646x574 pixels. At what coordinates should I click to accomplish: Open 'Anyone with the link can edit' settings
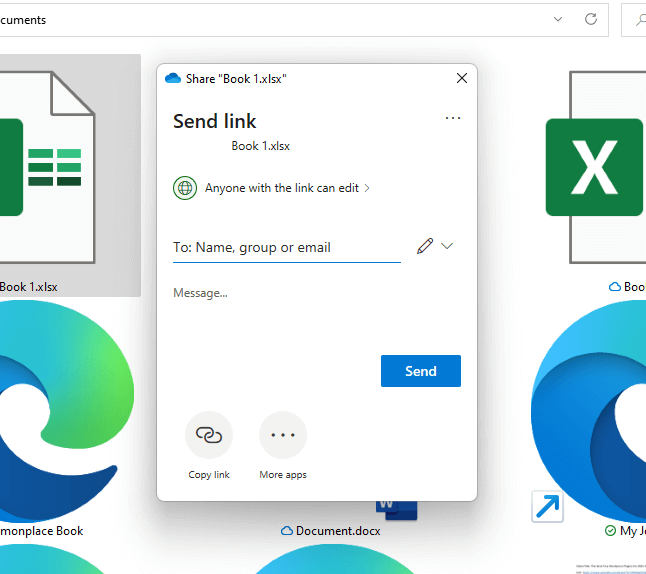[x=287, y=188]
